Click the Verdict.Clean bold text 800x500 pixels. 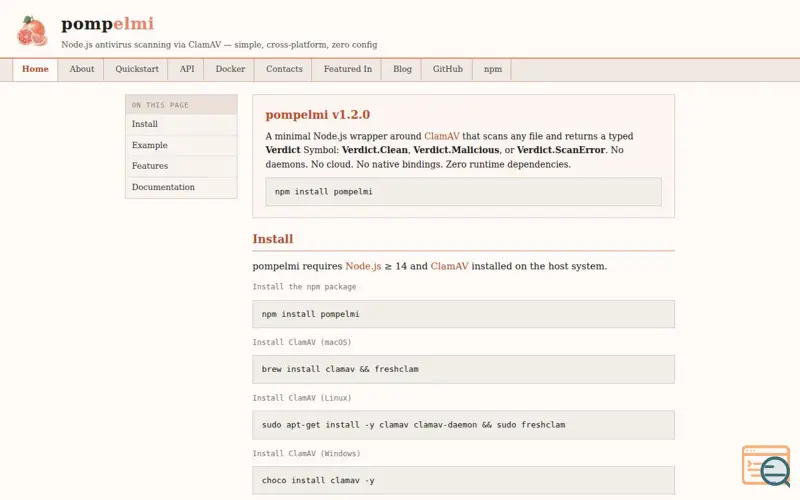[375, 150]
